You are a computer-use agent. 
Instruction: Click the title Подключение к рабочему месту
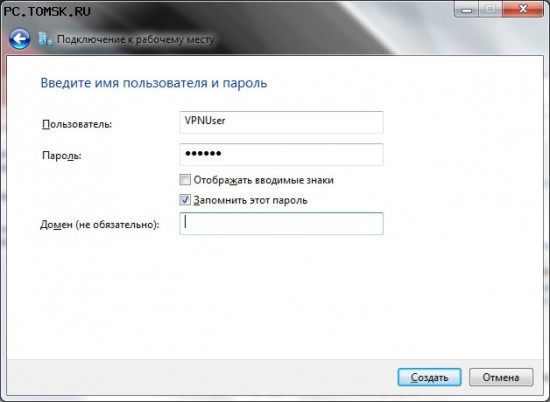(x=135, y=39)
